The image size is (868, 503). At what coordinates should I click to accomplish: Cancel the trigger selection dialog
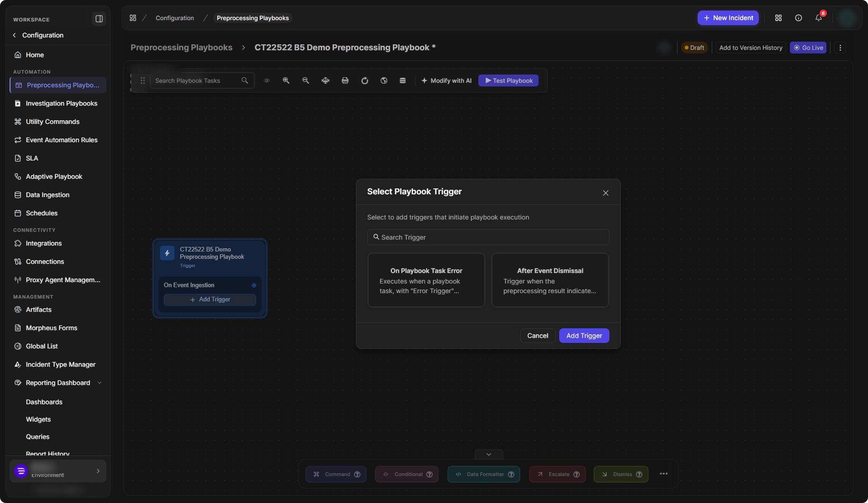pyautogui.click(x=538, y=336)
